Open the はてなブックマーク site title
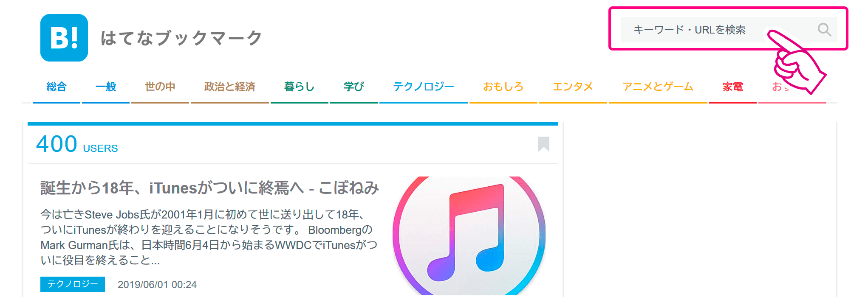 point(181,38)
